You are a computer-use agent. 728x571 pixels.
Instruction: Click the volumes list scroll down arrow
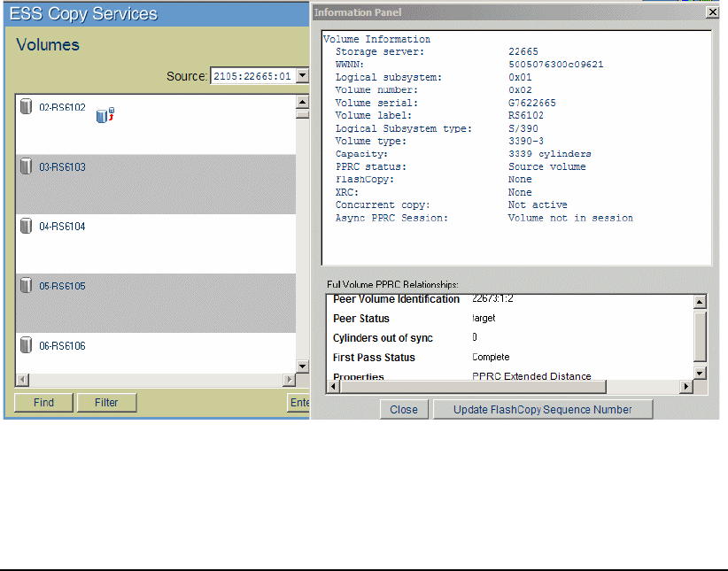click(302, 367)
